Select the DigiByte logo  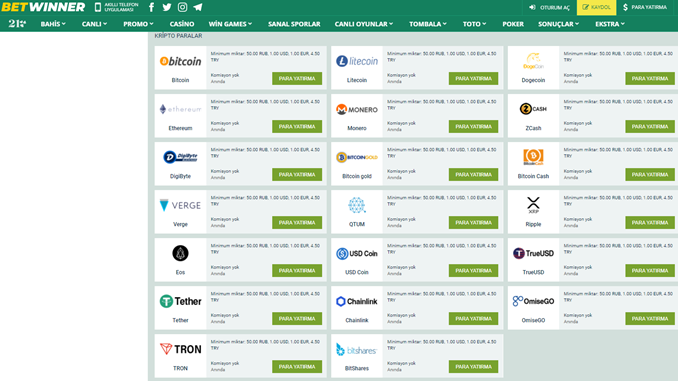180,157
